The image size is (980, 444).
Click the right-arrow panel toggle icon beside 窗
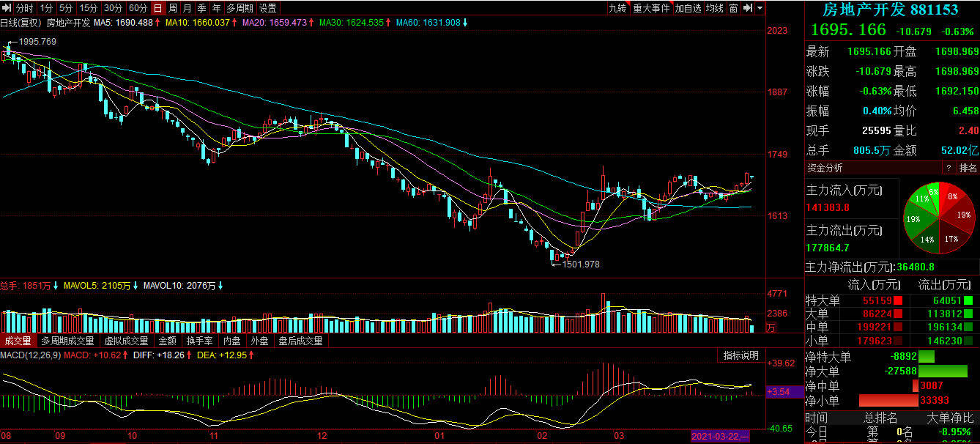click(x=748, y=8)
